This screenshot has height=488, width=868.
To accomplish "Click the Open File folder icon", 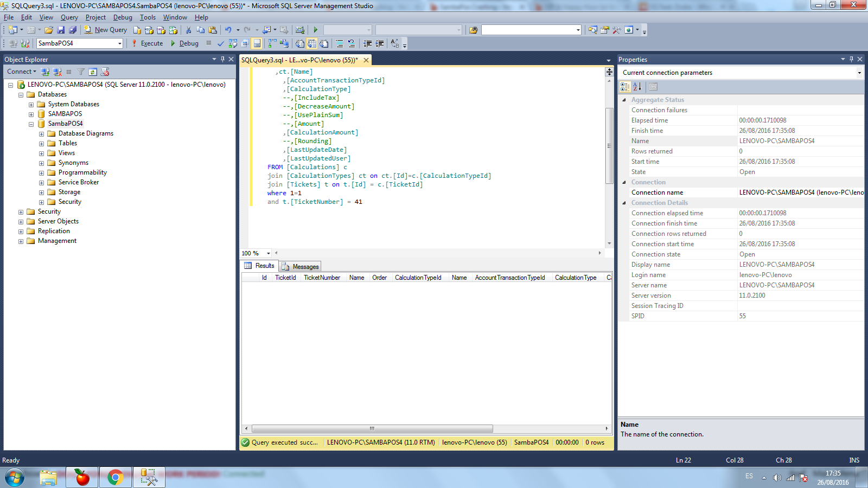I will point(49,30).
